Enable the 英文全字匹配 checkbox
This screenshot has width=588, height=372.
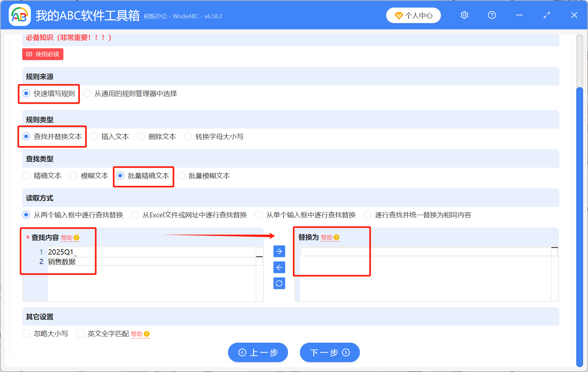[80, 333]
